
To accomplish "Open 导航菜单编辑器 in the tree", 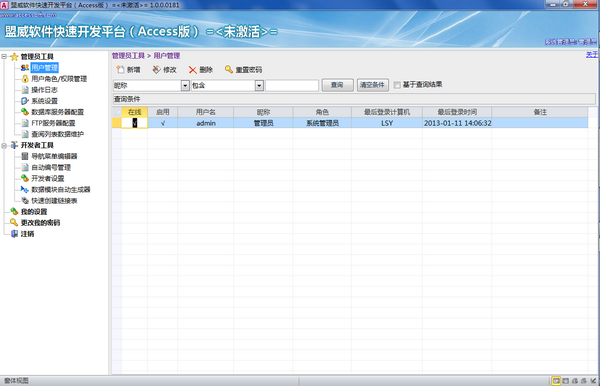I will [x=54, y=156].
